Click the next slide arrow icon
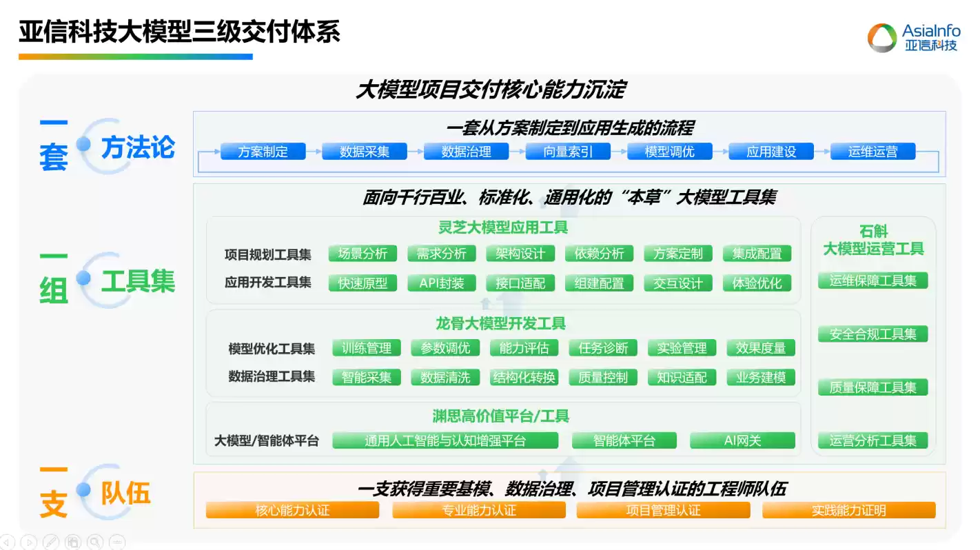 29,542
